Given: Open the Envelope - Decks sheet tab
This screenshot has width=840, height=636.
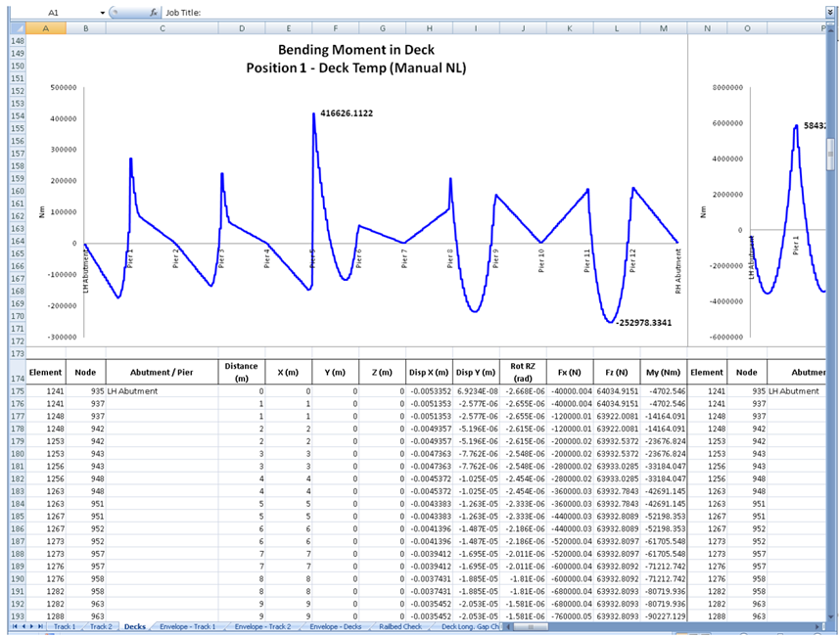Looking at the screenshot, I should 334,626.
